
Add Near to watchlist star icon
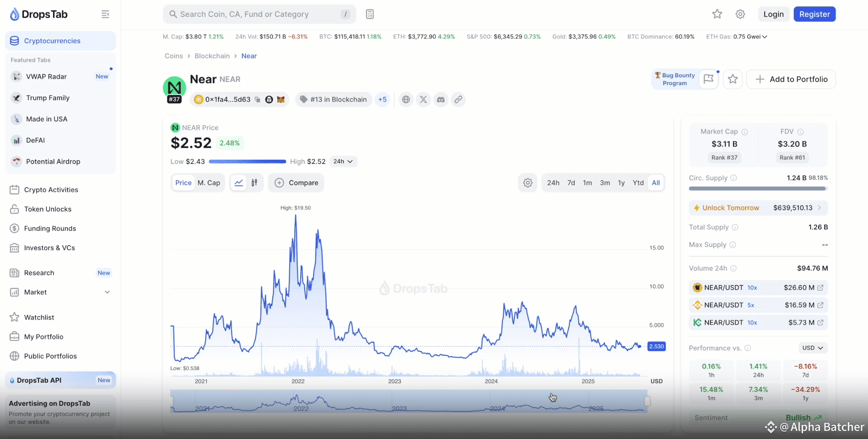pyautogui.click(x=733, y=79)
